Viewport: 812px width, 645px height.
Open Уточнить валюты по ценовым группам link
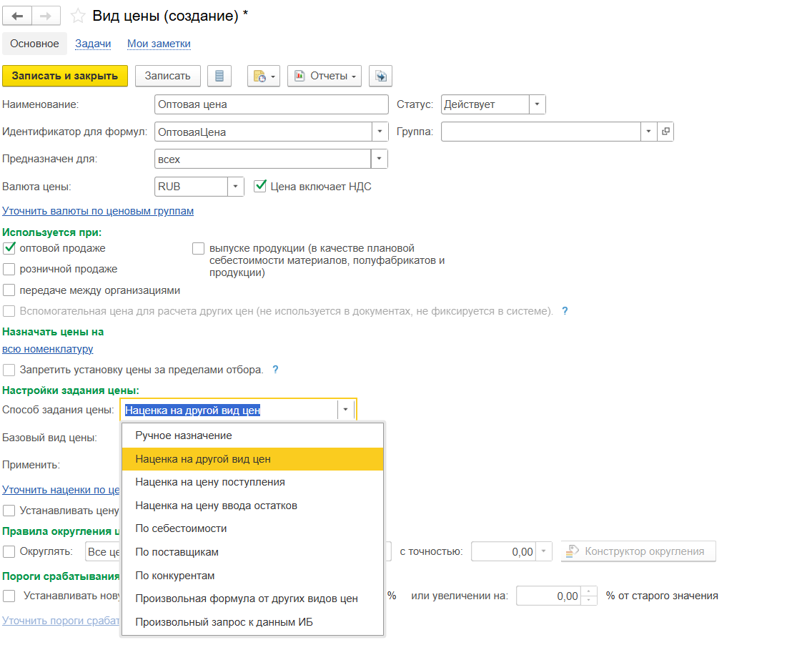click(x=98, y=211)
